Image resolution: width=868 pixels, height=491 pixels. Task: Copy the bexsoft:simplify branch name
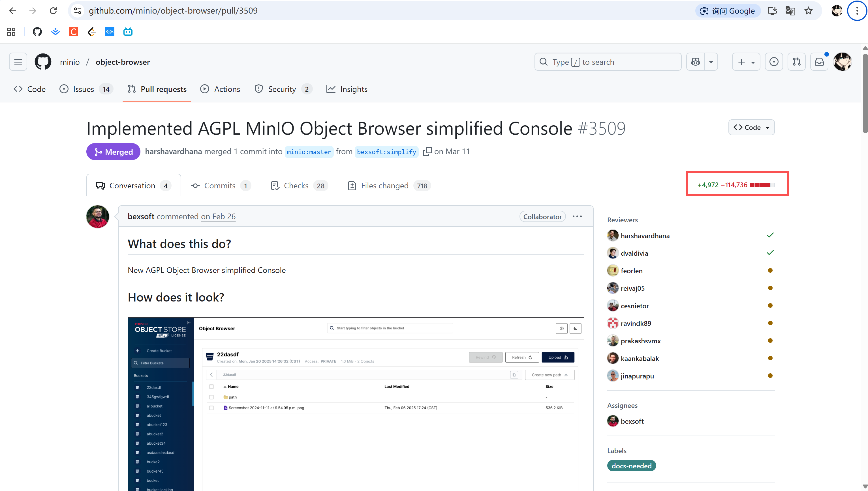pos(427,151)
